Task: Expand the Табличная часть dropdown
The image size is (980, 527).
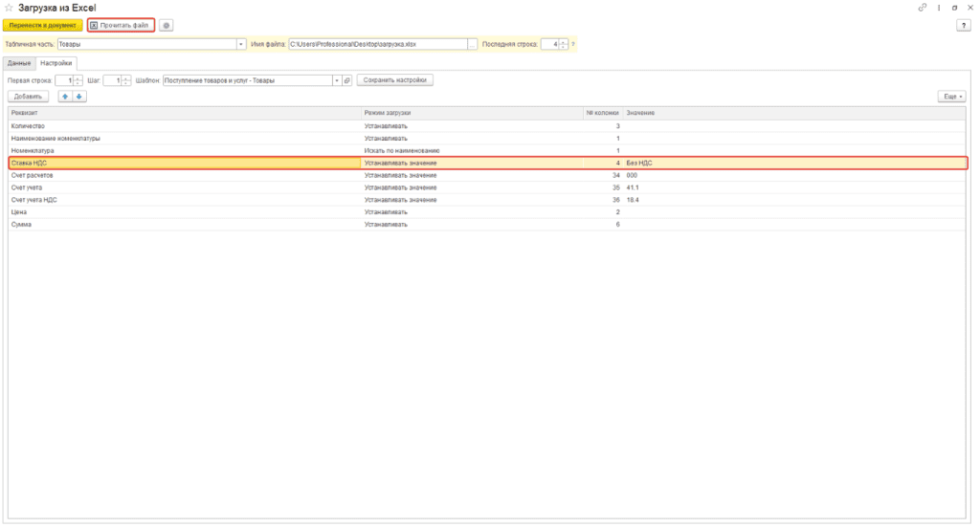Action: pyautogui.click(x=241, y=44)
